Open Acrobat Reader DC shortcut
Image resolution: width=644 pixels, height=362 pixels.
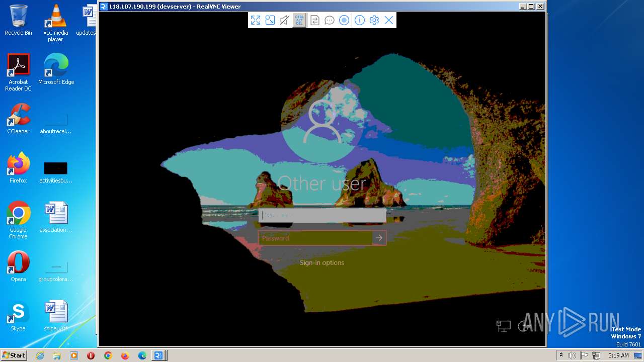pyautogui.click(x=18, y=73)
